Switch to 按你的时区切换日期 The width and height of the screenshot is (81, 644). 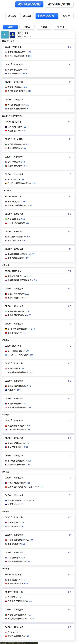coord(59,4)
